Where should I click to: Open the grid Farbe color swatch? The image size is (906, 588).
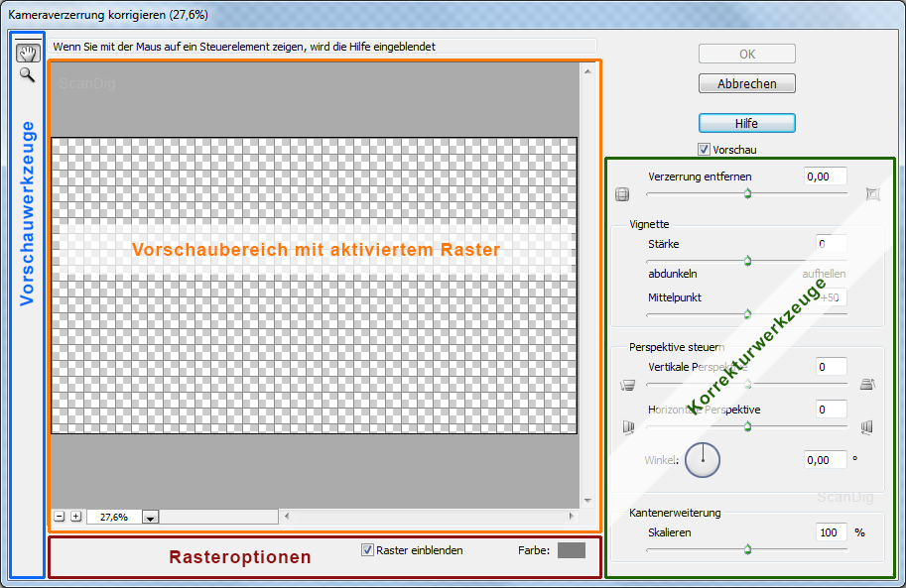pyautogui.click(x=571, y=550)
